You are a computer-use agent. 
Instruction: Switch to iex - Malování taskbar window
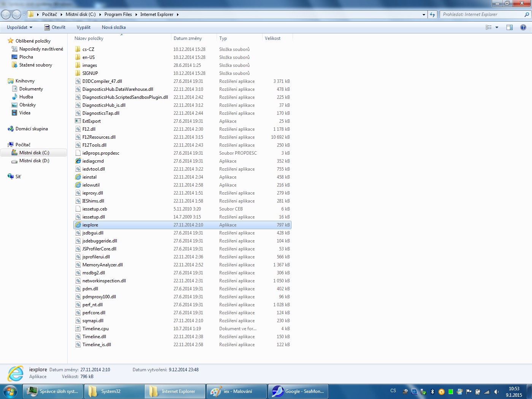pyautogui.click(x=236, y=391)
